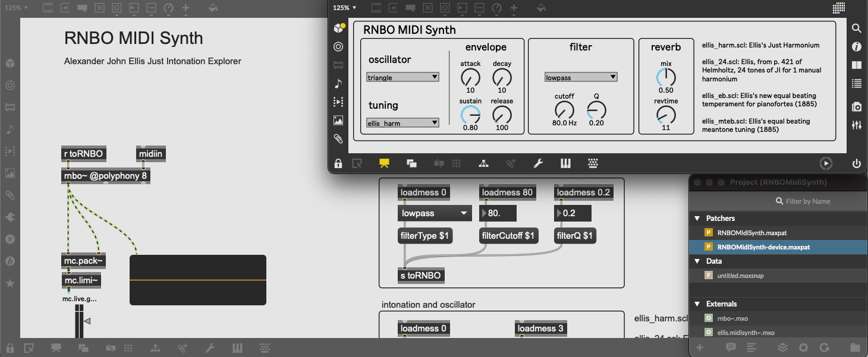Open the project folder icon in Project window

click(855, 347)
